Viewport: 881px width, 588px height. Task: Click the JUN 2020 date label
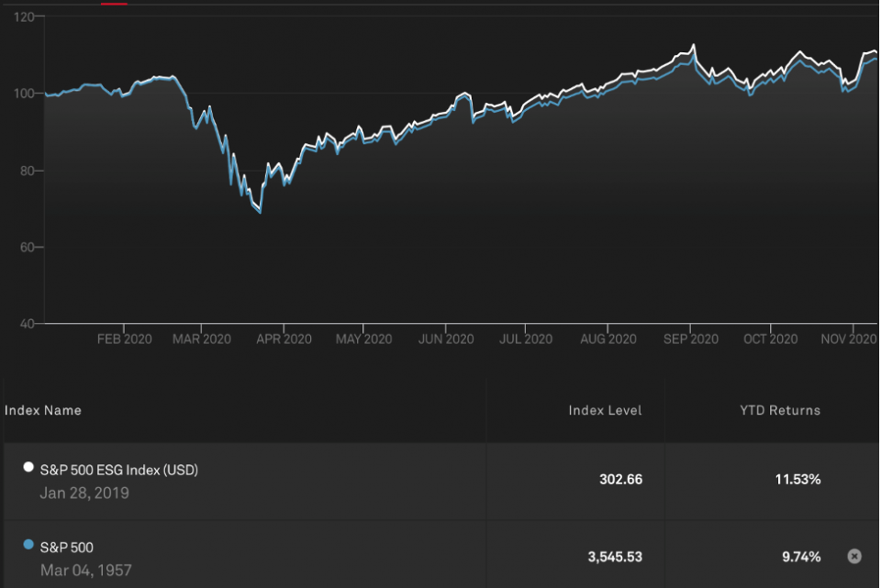pos(445,339)
